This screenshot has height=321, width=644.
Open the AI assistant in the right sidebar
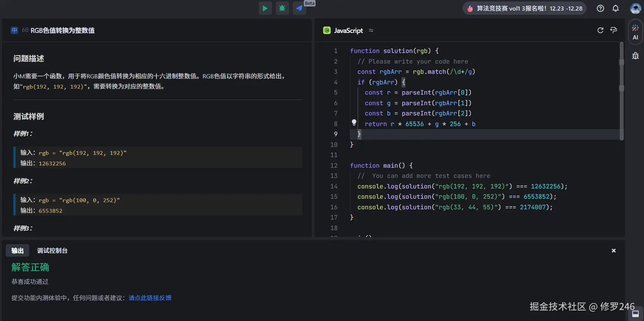635,32
